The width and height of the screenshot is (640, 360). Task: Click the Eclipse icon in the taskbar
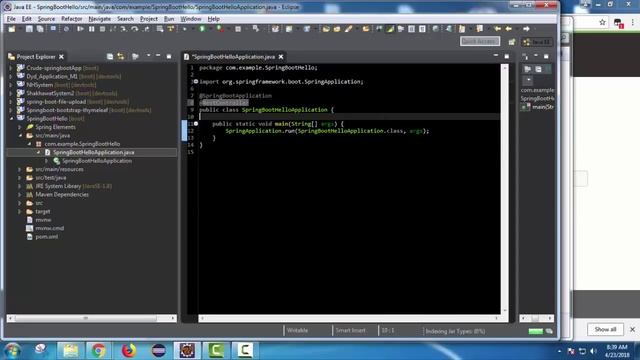(x=159, y=350)
